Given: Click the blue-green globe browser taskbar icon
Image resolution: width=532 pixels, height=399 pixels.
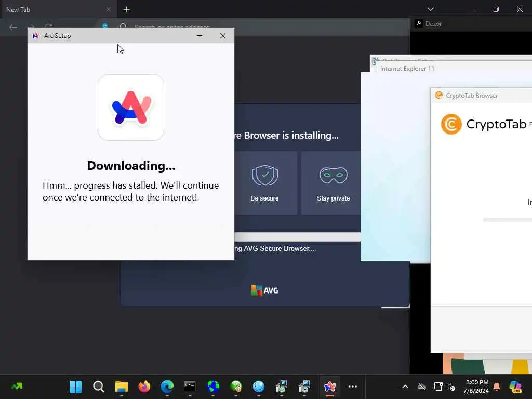Looking at the screenshot, I should coord(213,387).
